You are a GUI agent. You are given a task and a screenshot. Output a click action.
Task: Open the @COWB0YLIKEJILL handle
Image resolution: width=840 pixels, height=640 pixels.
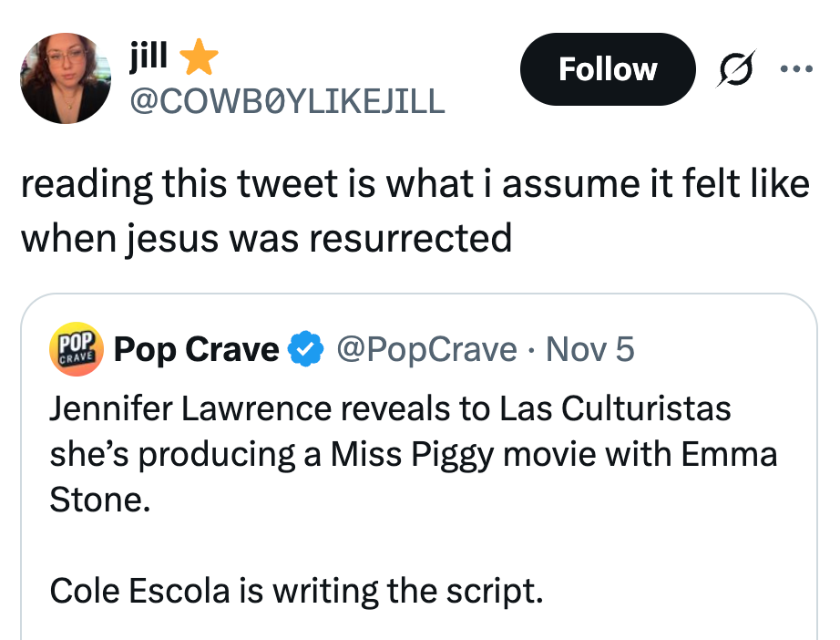click(288, 100)
